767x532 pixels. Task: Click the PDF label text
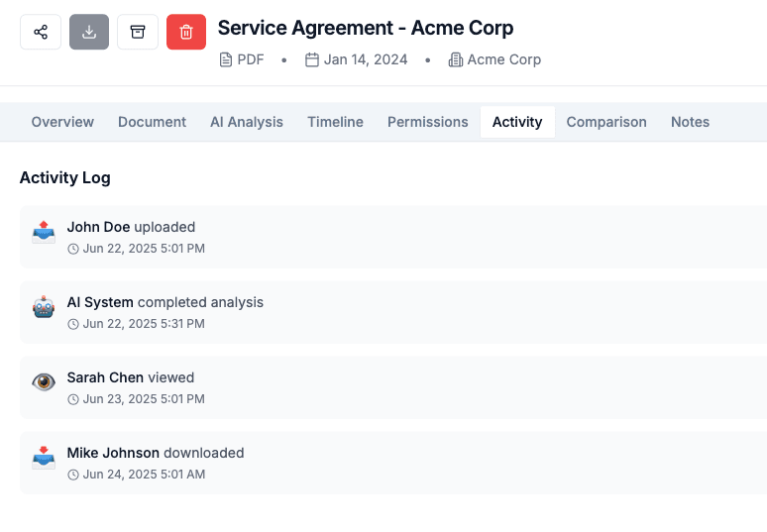tap(251, 59)
